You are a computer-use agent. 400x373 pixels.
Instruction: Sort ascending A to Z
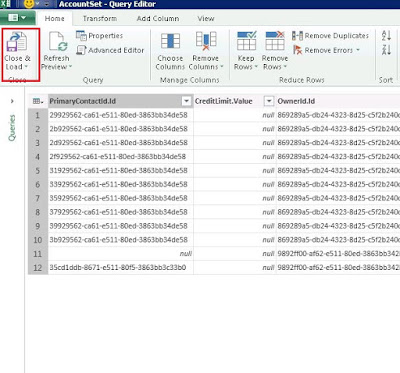click(x=386, y=36)
